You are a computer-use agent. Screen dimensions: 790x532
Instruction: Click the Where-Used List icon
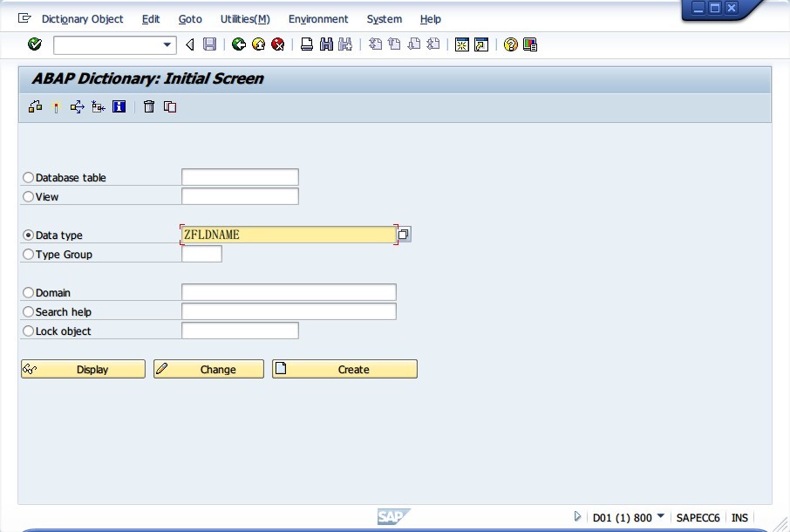(x=77, y=106)
